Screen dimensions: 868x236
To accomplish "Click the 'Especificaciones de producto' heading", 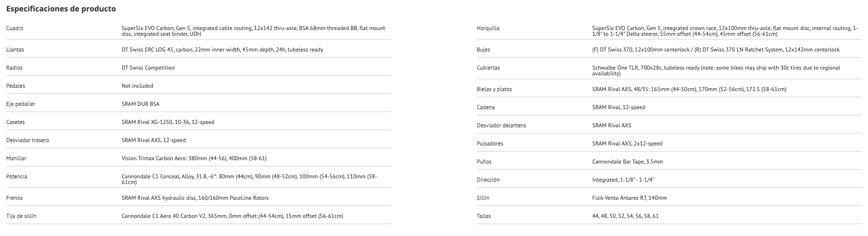I will [x=61, y=9].
